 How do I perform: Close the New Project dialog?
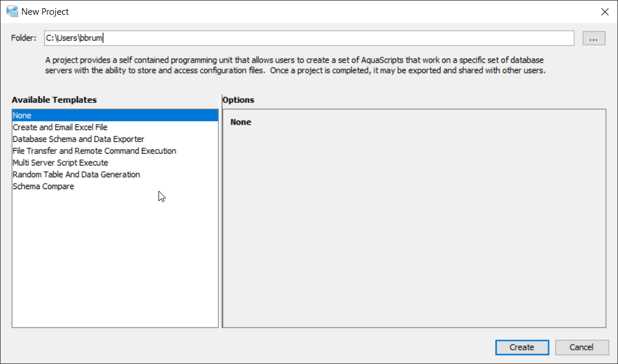pyautogui.click(x=604, y=11)
